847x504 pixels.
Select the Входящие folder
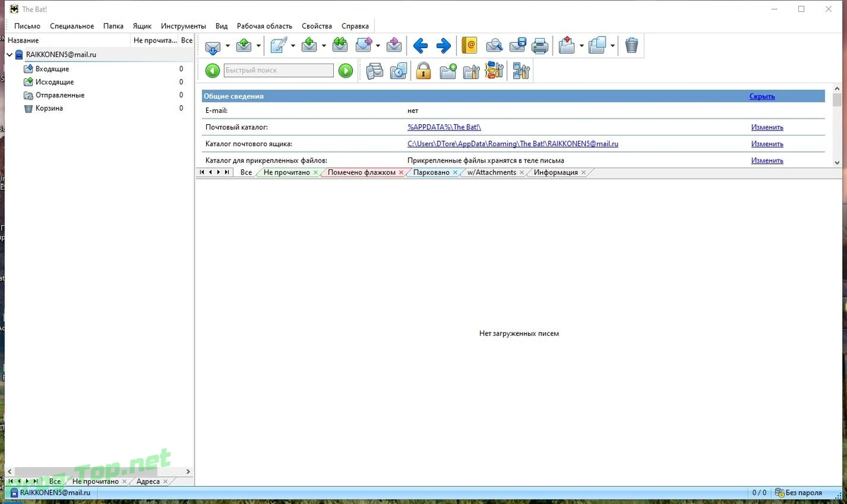coord(52,69)
